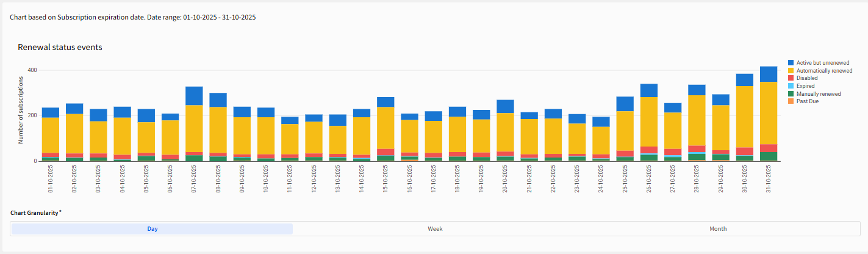Click the 15-10-2025 red Disabled segment
This screenshot has height=254, width=868.
click(x=386, y=152)
